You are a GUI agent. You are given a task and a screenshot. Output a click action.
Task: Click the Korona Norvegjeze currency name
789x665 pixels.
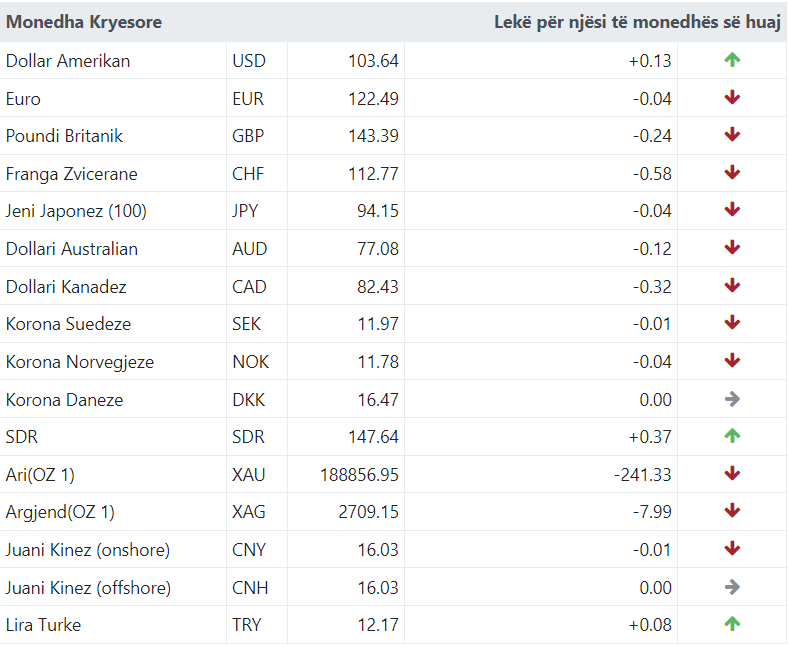click(80, 361)
